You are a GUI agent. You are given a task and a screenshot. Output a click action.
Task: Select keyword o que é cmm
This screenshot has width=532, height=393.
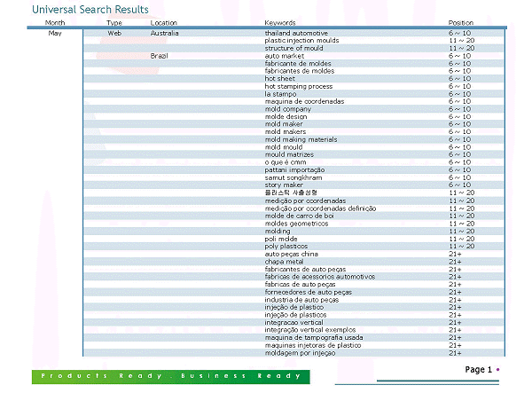pyautogui.click(x=286, y=162)
